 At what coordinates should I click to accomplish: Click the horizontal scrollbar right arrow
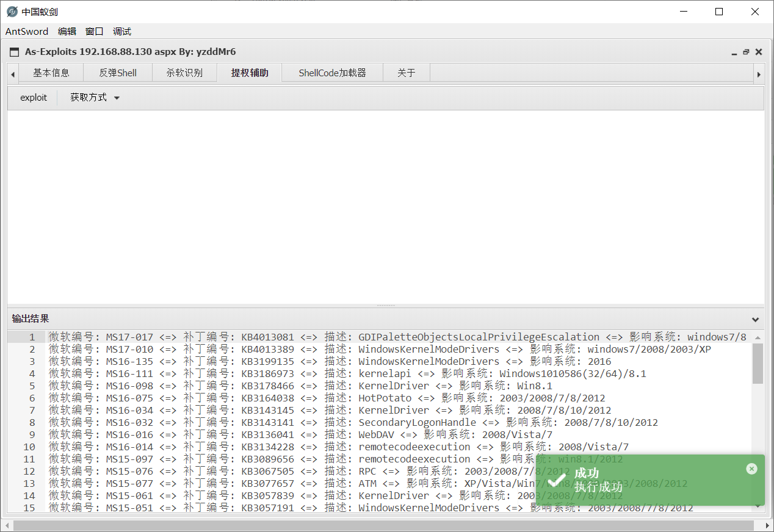pos(767,525)
